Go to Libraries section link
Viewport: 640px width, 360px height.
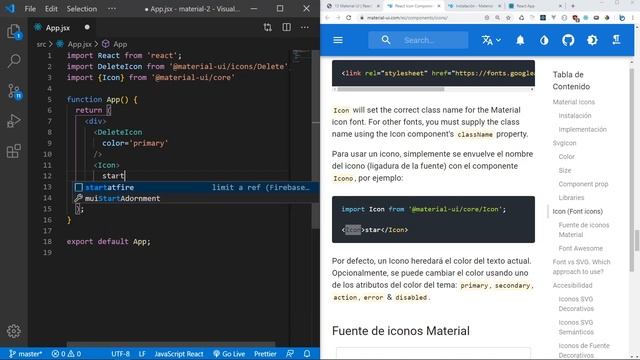click(x=571, y=198)
